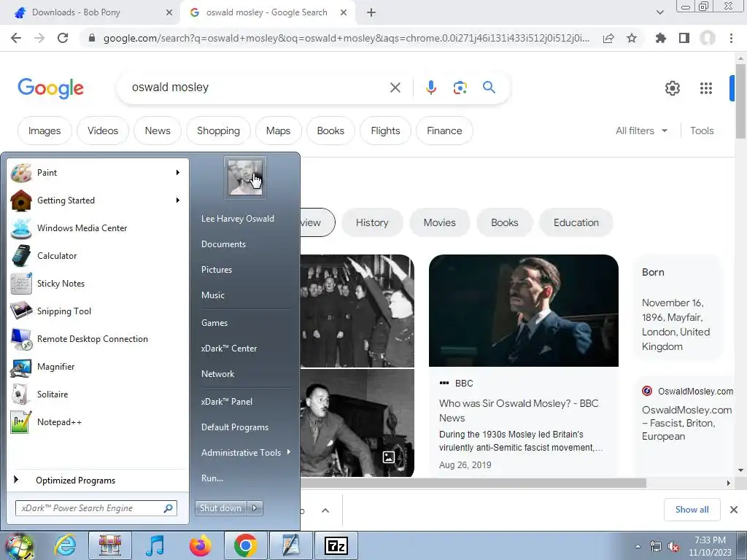Open the Shut down options arrow
Screen dimensions: 747x560
point(255,508)
